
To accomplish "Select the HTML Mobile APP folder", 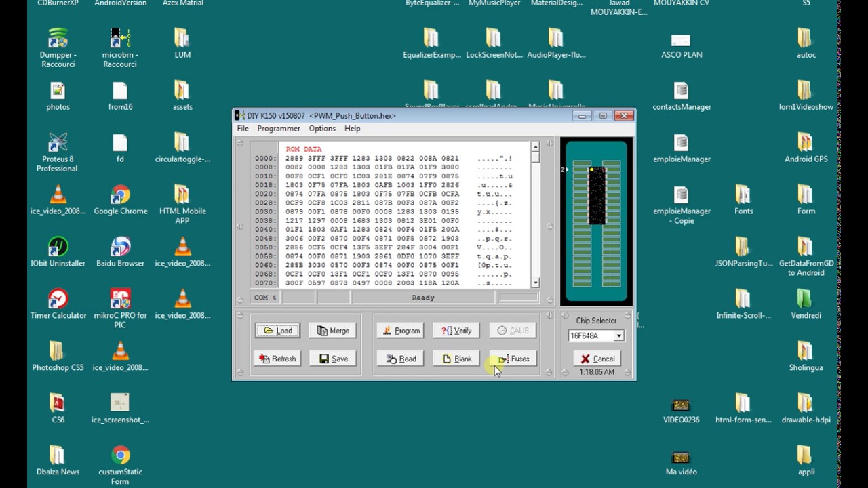I will pyautogui.click(x=182, y=204).
